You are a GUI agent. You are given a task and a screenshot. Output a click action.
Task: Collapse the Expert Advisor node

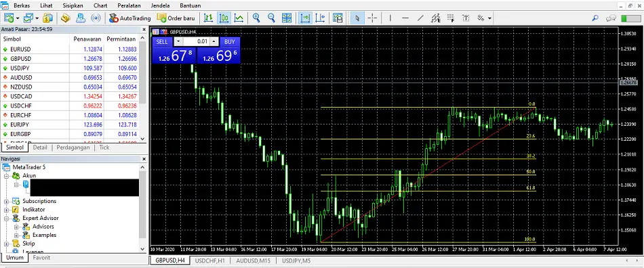[x=7, y=219]
